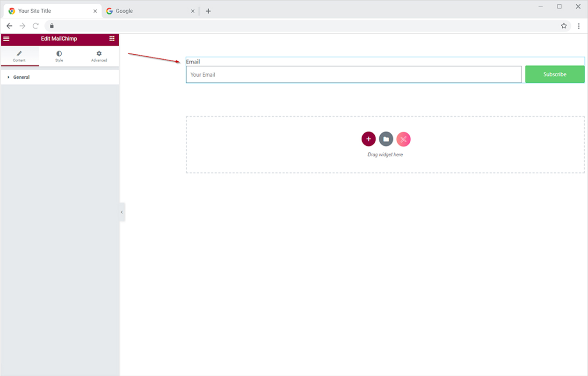Click the address bar lock icon

coord(52,26)
